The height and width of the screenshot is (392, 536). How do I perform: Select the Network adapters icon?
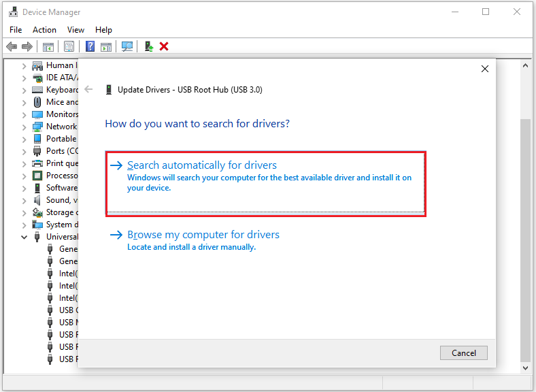pyautogui.click(x=37, y=127)
